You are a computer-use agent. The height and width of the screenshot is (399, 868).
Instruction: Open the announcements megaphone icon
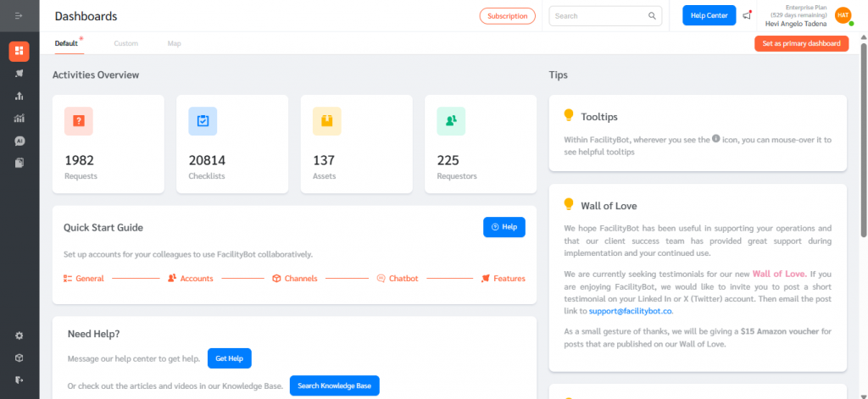747,15
